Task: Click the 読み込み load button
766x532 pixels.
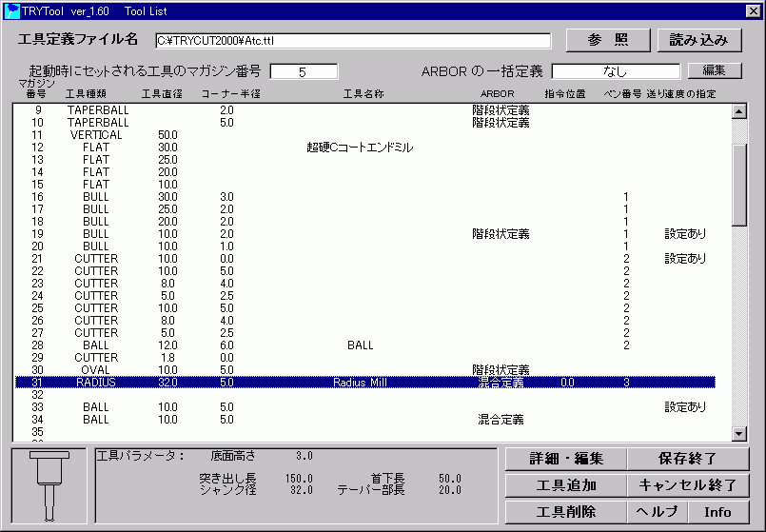Action: pyautogui.click(x=699, y=40)
